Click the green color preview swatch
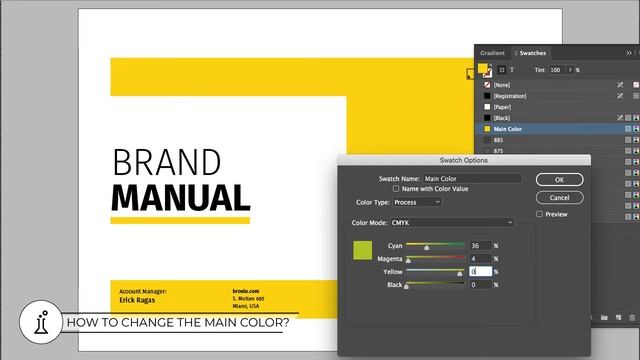This screenshot has height=360, width=640. [x=362, y=250]
